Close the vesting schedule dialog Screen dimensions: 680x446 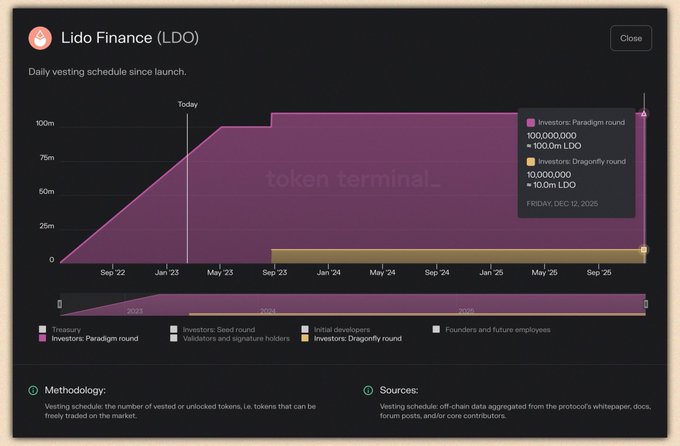[x=631, y=38]
